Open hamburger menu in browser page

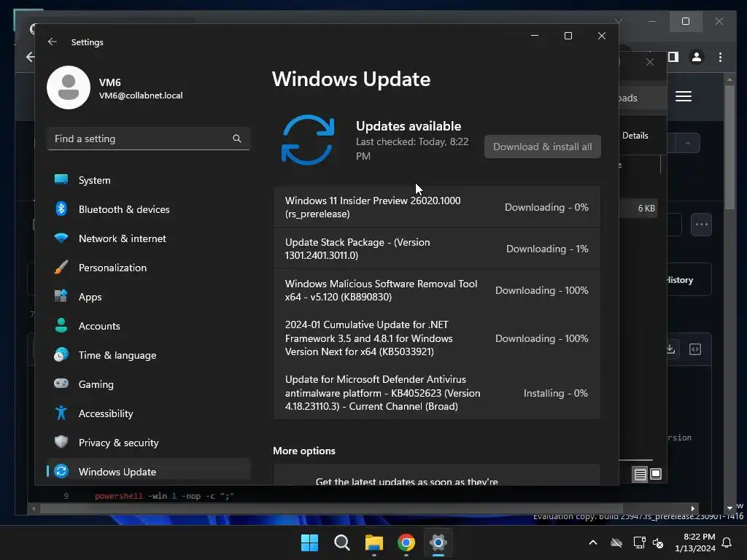(683, 97)
